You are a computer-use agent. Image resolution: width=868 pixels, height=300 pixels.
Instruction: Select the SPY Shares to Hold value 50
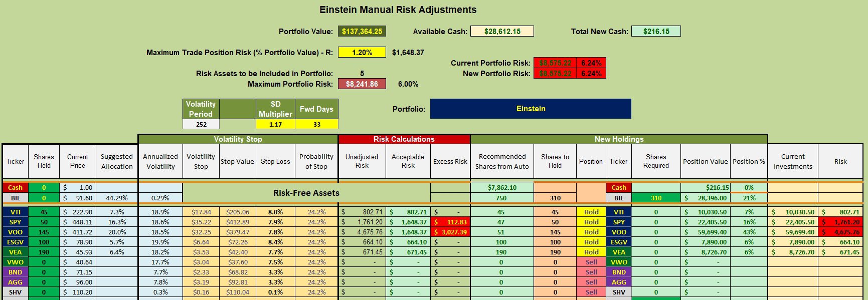tap(555, 222)
